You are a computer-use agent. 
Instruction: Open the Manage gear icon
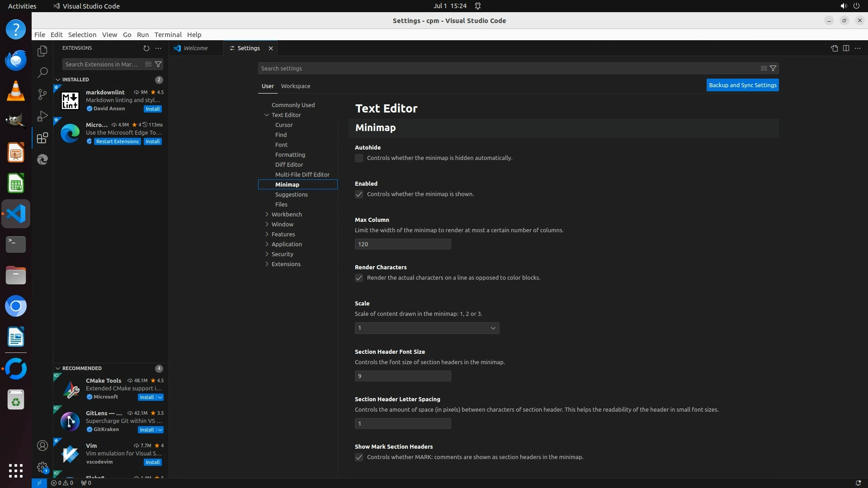pos(42,467)
